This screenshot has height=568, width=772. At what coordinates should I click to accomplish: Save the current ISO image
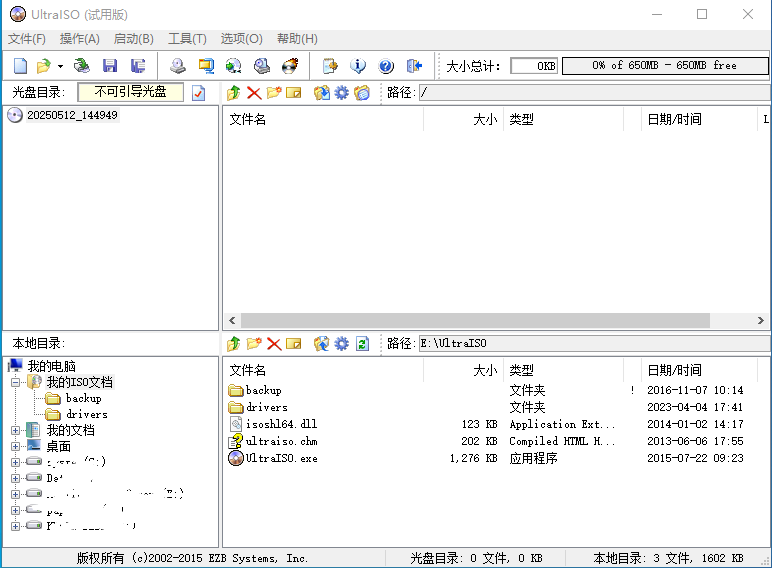pos(110,65)
